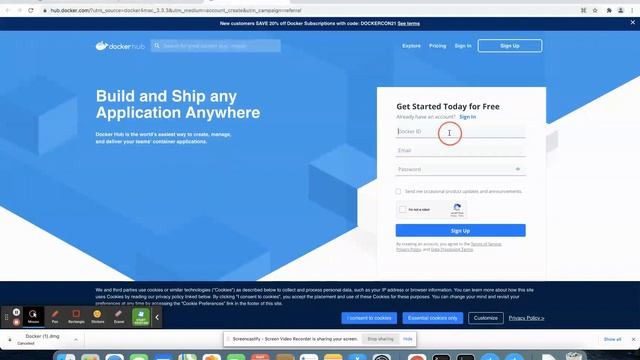Select the Pen annotation tool
640x360 pixels.
(x=55, y=316)
